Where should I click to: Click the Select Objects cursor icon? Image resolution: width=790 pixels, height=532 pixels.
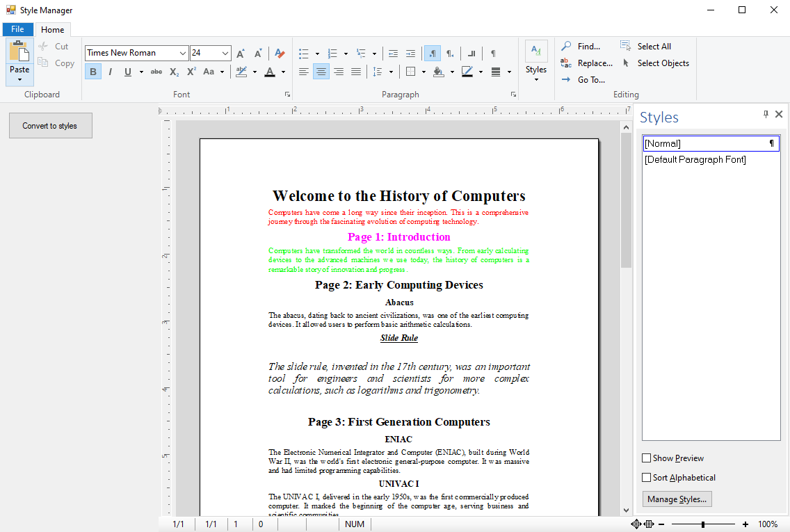(x=626, y=63)
